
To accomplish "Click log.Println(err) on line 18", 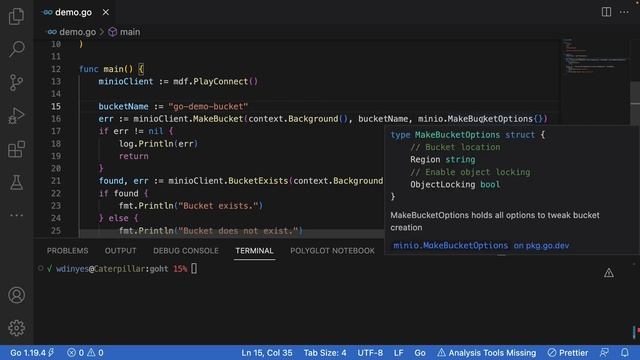I will (x=158, y=144).
